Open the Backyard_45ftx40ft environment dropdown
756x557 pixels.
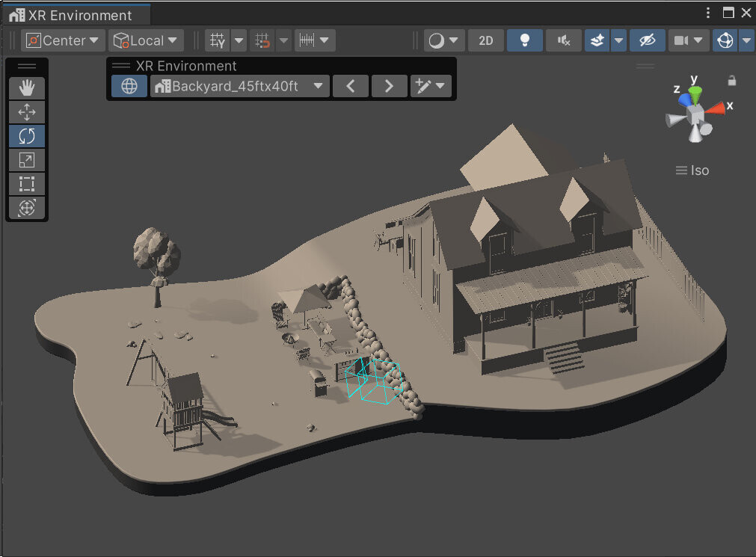(x=240, y=86)
